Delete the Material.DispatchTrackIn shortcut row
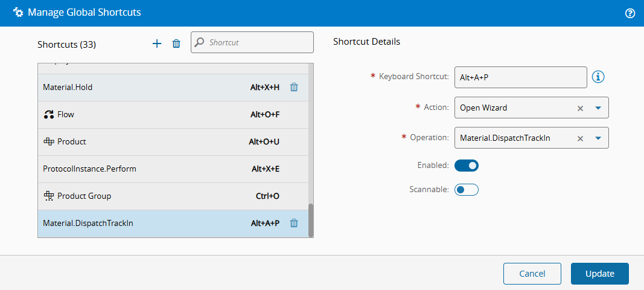This screenshot has height=290, width=644. coord(294,223)
